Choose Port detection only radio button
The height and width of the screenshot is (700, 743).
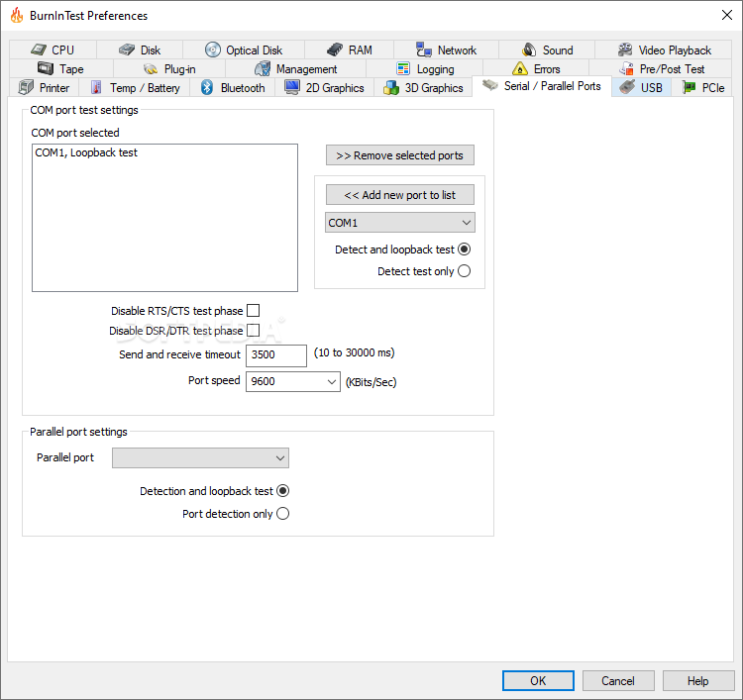(x=283, y=514)
